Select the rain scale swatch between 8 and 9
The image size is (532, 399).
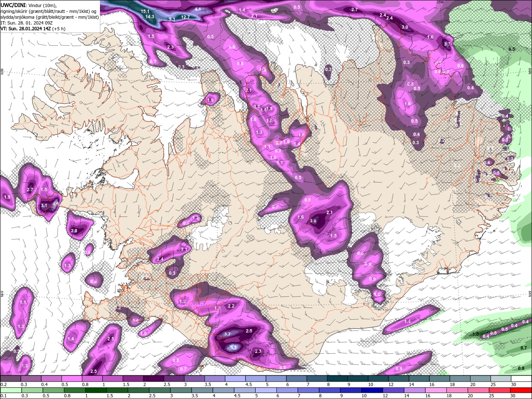[x=330, y=390]
